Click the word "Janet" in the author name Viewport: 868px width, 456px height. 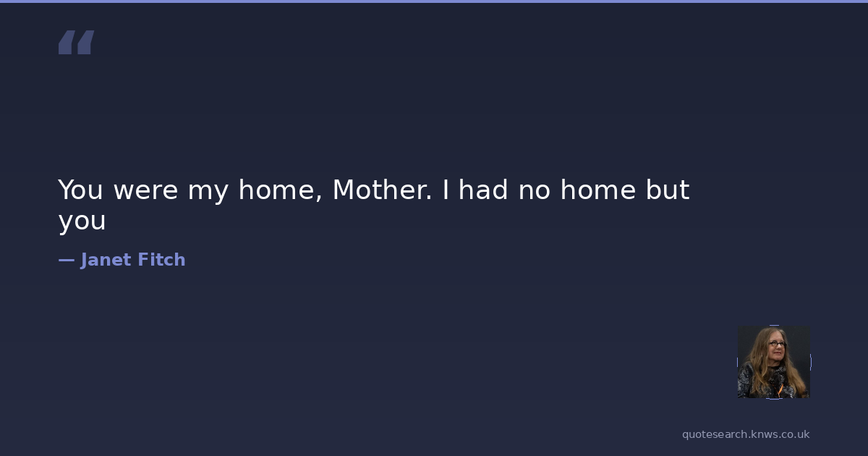tap(103, 260)
